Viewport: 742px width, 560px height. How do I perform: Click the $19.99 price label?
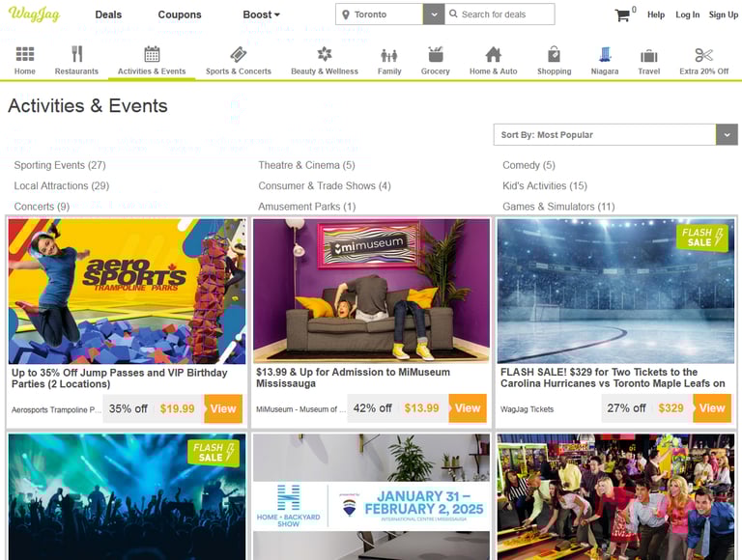[178, 408]
